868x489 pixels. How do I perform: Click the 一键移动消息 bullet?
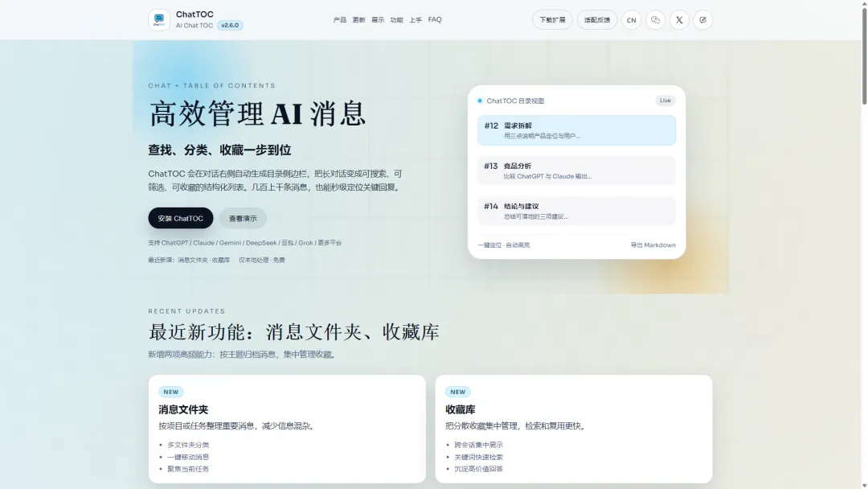tap(188, 457)
